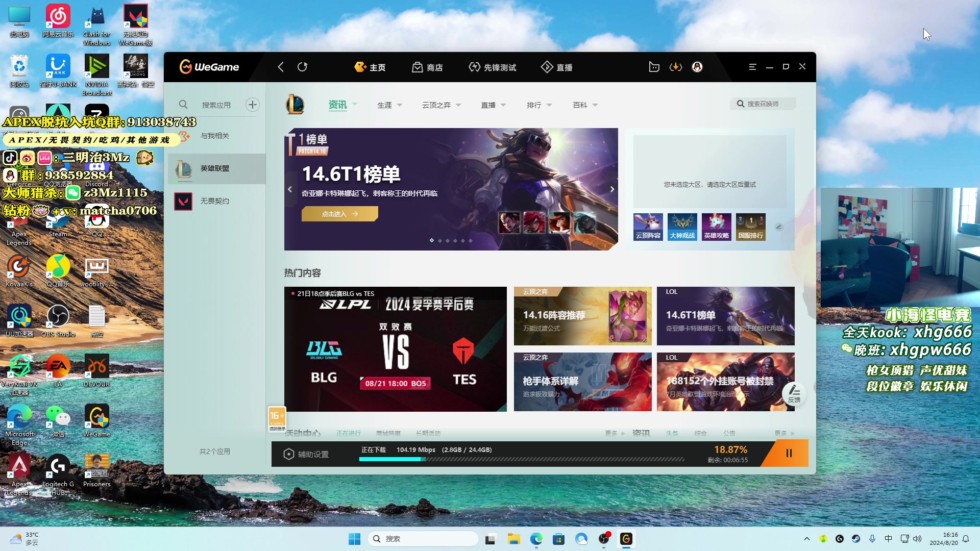Click the 共2个应用 label
The height and width of the screenshot is (551, 980).
(215, 452)
